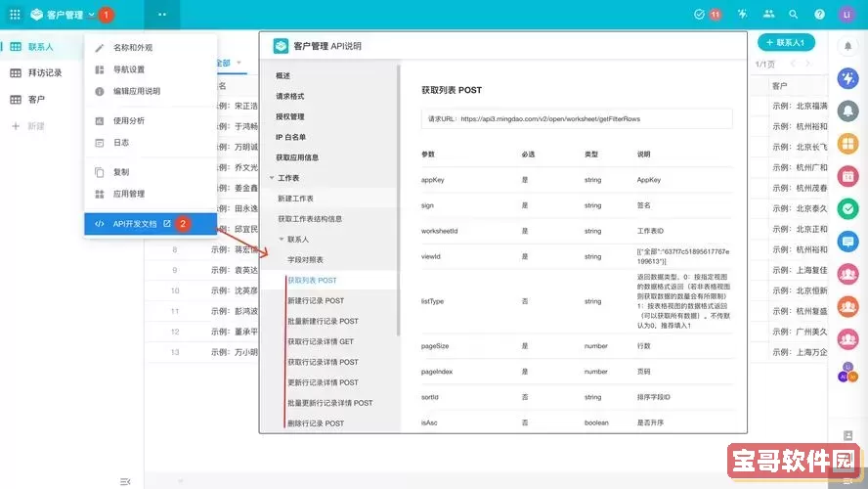Image resolution: width=868 pixels, height=489 pixels.
Task: Click the request URL field
Action: pyautogui.click(x=577, y=119)
